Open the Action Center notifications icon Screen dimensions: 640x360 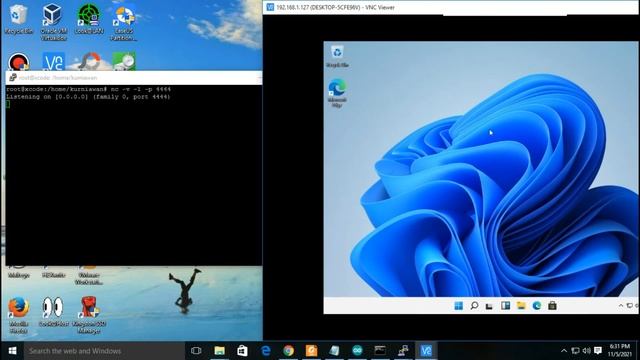pyautogui.click(x=598, y=351)
